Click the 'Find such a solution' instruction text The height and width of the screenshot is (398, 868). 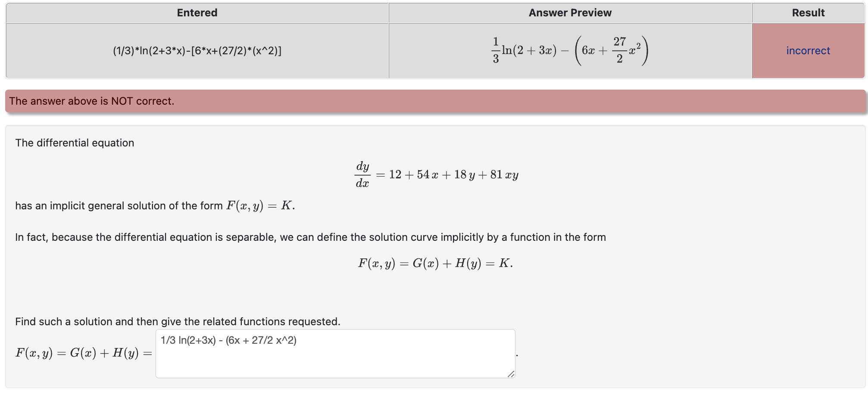point(177,321)
